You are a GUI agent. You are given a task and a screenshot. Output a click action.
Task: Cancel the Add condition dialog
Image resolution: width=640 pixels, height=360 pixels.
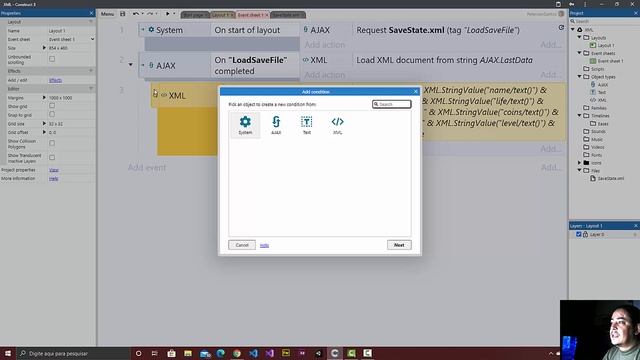[x=242, y=245]
